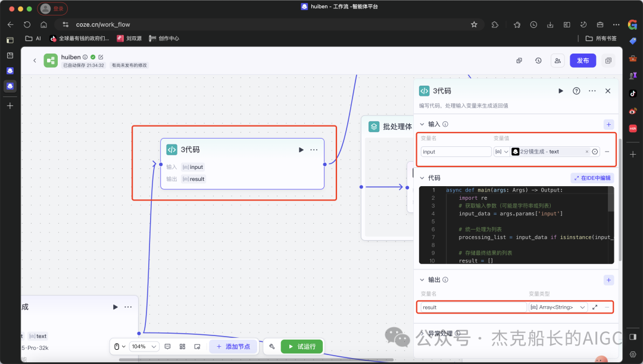Open the TikTok sidebar shortcut
The height and width of the screenshot is (364, 643).
pyautogui.click(x=633, y=93)
